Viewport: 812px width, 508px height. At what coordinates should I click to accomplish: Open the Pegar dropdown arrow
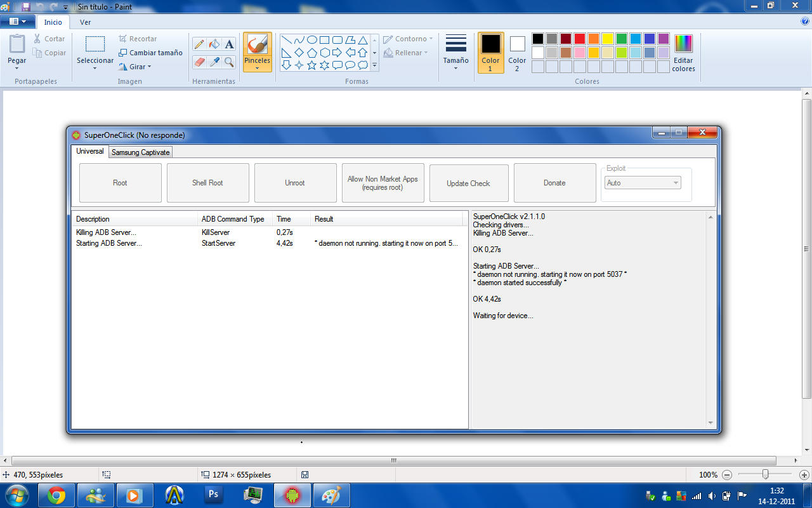[17, 68]
